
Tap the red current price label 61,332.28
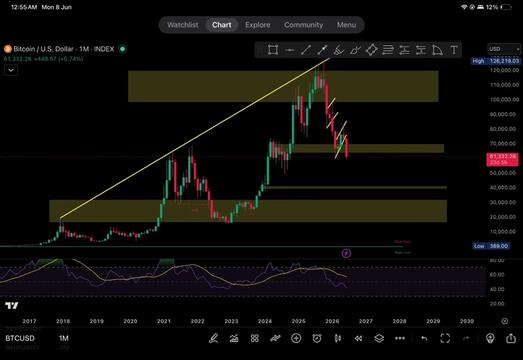coord(502,159)
